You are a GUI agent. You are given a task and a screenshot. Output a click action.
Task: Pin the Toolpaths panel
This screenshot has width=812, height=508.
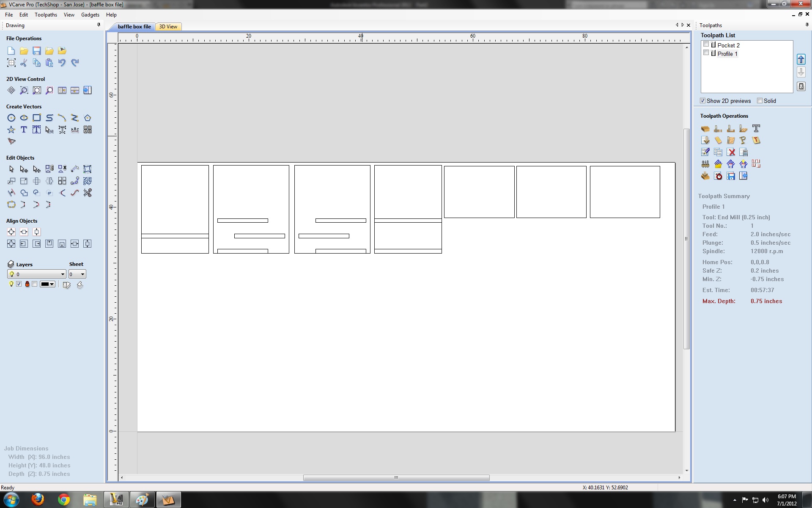coord(807,25)
